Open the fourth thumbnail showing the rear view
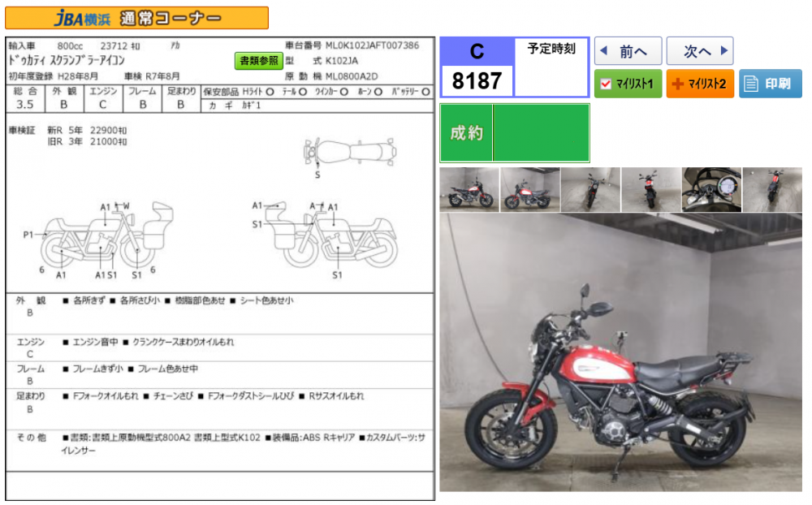The height and width of the screenshot is (505, 812). click(x=651, y=189)
